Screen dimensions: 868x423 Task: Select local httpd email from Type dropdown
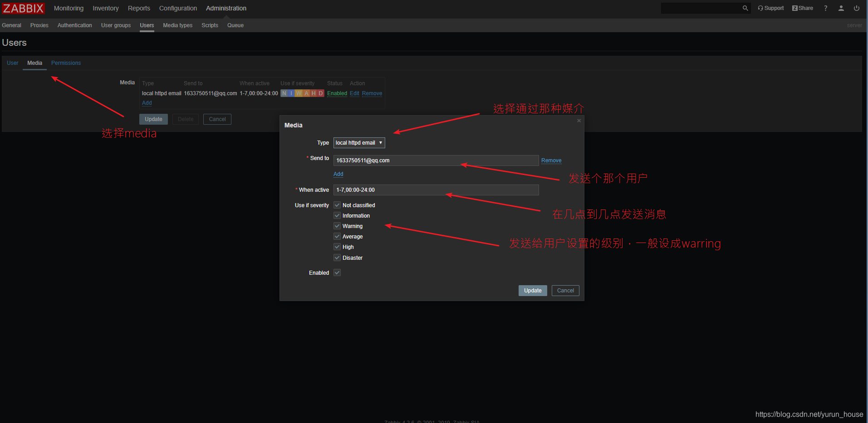click(x=356, y=142)
